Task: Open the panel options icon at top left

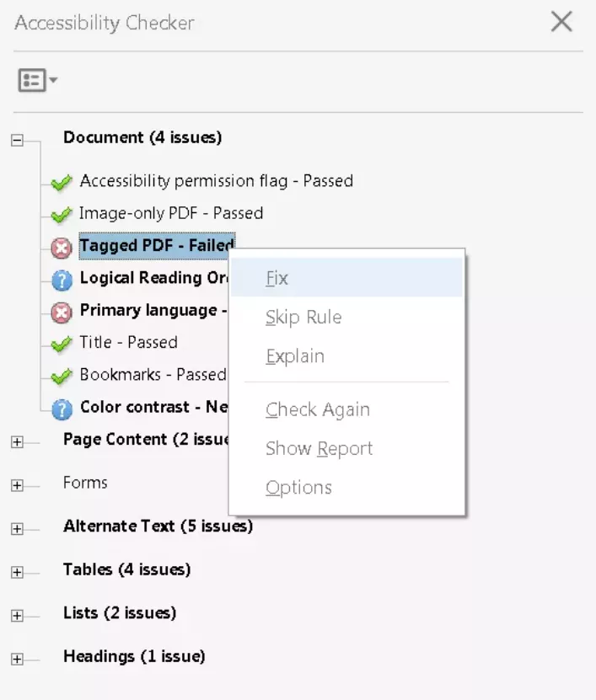Action: [30, 80]
